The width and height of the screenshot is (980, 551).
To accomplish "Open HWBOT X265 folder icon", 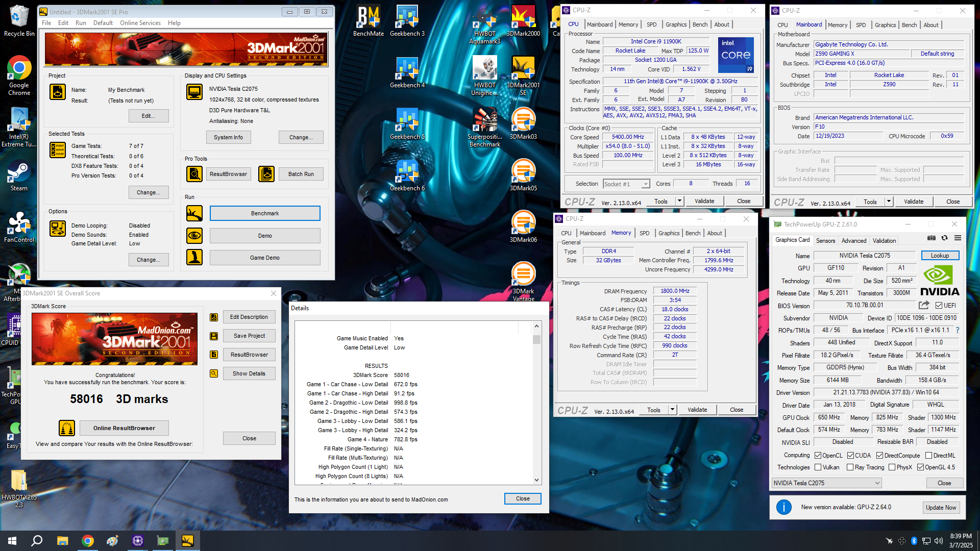I will (19, 488).
